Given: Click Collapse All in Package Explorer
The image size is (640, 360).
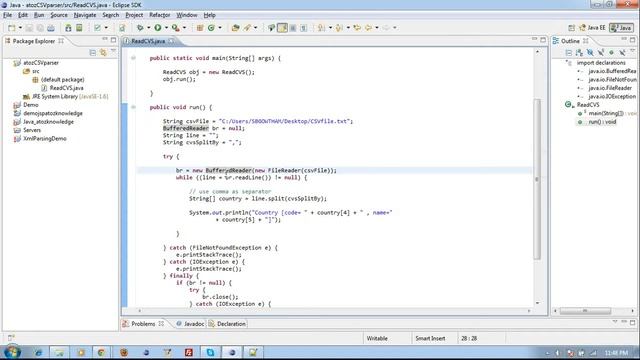Looking at the screenshot, I should (93, 53).
